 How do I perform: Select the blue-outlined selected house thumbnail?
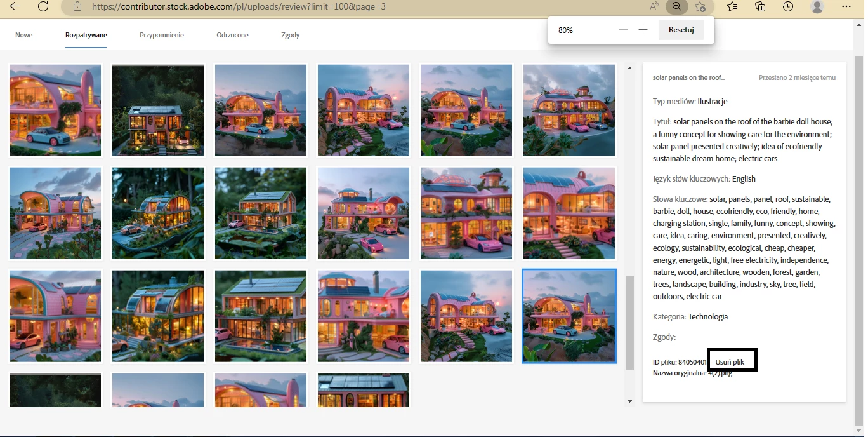(x=569, y=316)
